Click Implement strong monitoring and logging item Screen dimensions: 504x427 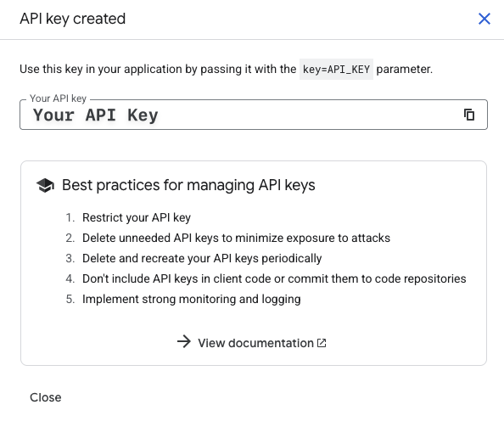[192, 299]
